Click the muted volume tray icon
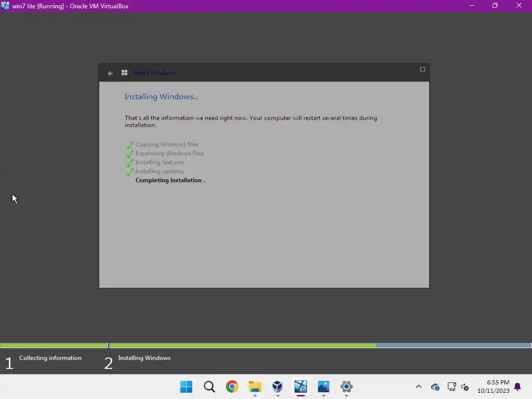532x399 pixels. 465,387
